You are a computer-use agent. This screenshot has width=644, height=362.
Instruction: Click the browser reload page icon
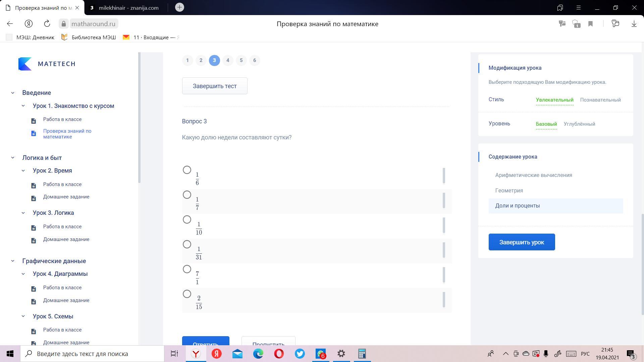(47, 24)
